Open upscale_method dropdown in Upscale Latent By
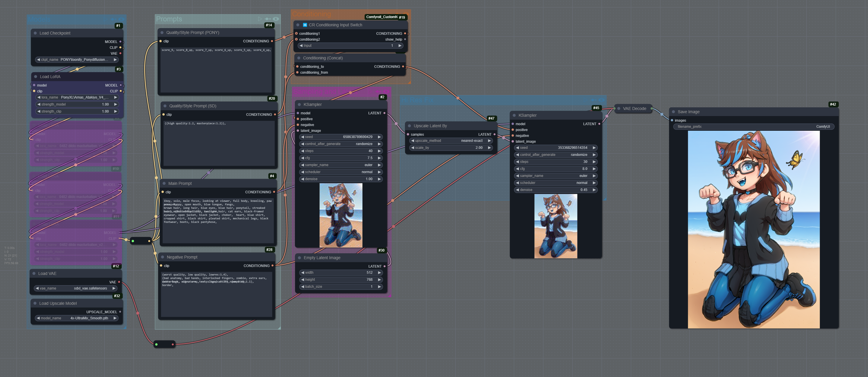868x377 pixels. (x=451, y=141)
